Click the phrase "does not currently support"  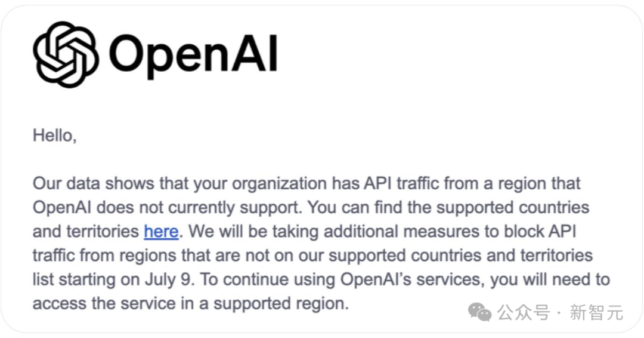point(199,207)
